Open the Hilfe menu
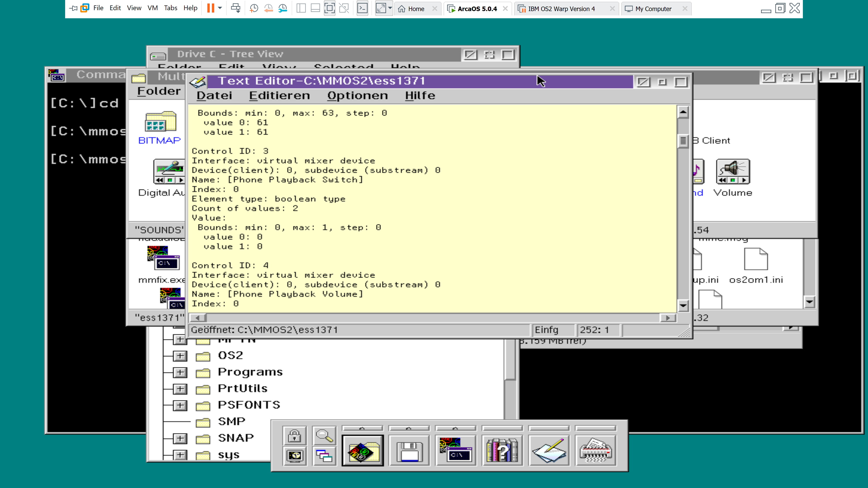868x488 pixels. coord(420,96)
